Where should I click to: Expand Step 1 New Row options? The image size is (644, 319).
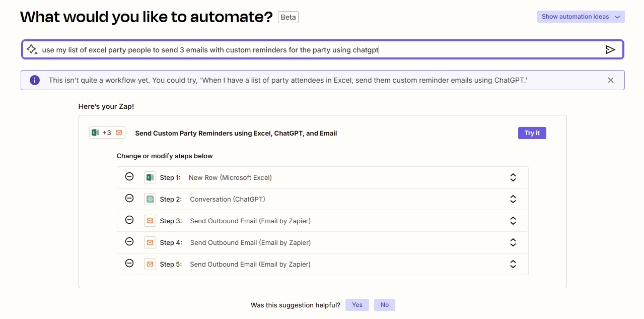point(513,177)
